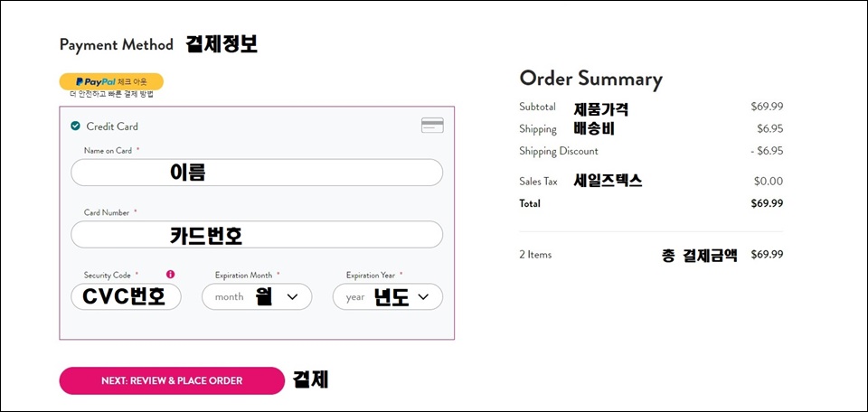Focus the Name on Card field
The width and height of the screenshot is (868, 412).
257,173
